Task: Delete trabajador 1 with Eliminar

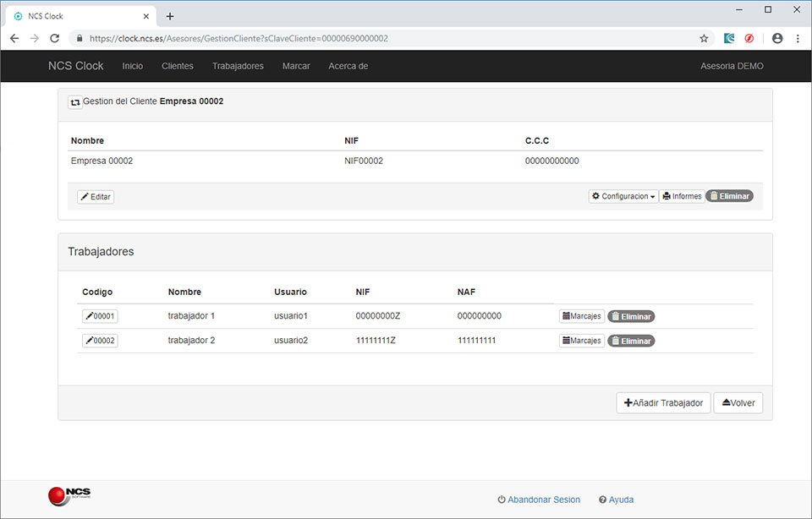Action: 631,316
